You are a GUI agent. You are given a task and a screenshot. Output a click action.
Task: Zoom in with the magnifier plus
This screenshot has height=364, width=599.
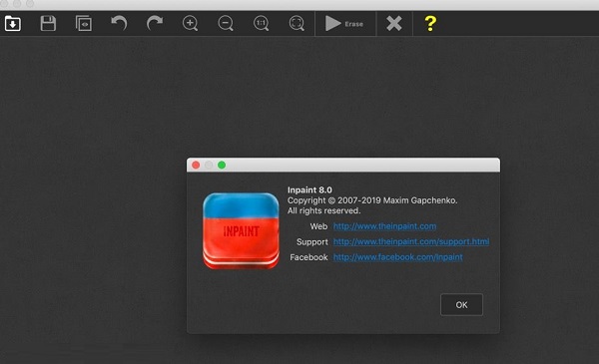(x=190, y=23)
